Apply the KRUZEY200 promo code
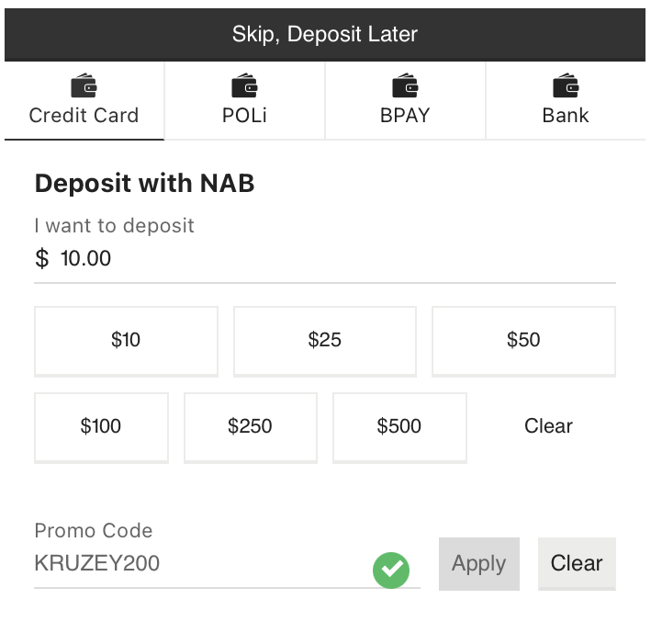This screenshot has height=644, width=651. tap(479, 564)
